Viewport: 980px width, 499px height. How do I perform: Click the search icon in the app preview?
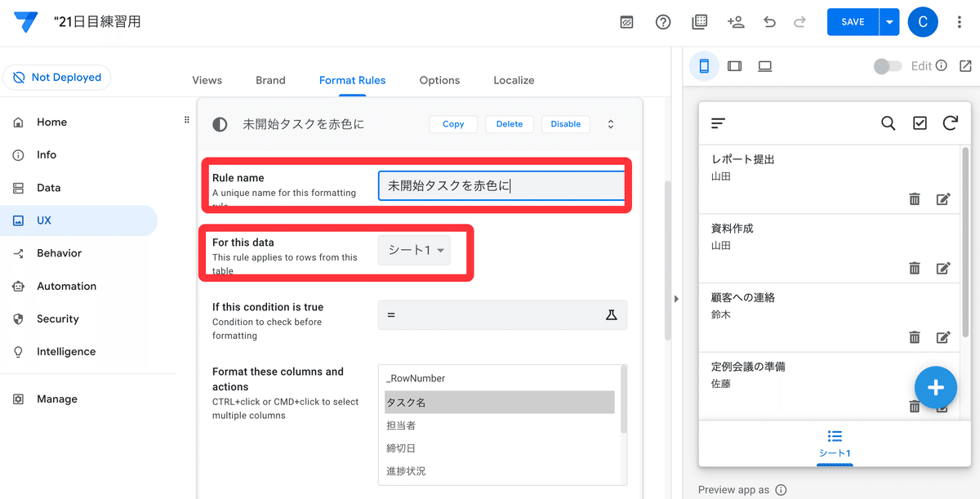[888, 123]
